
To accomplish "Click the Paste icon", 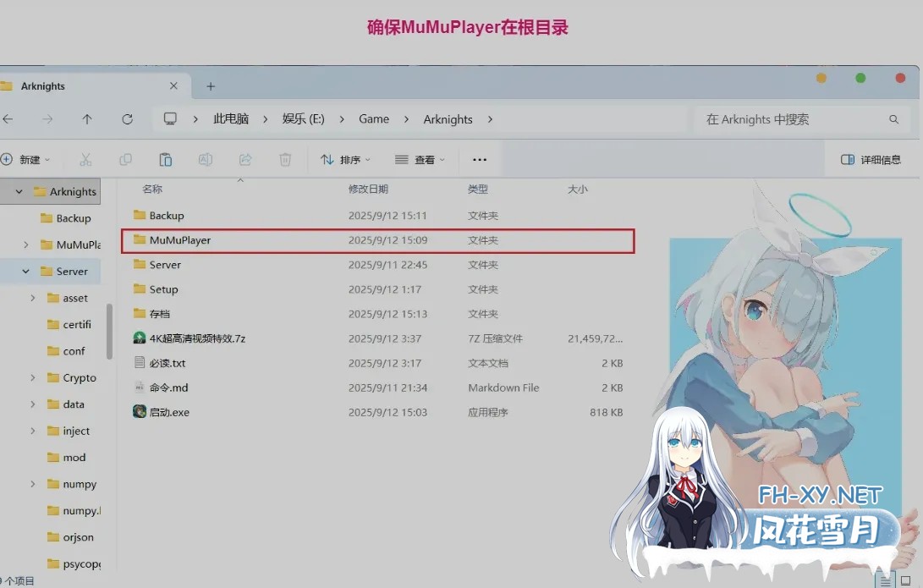I will pyautogui.click(x=166, y=159).
